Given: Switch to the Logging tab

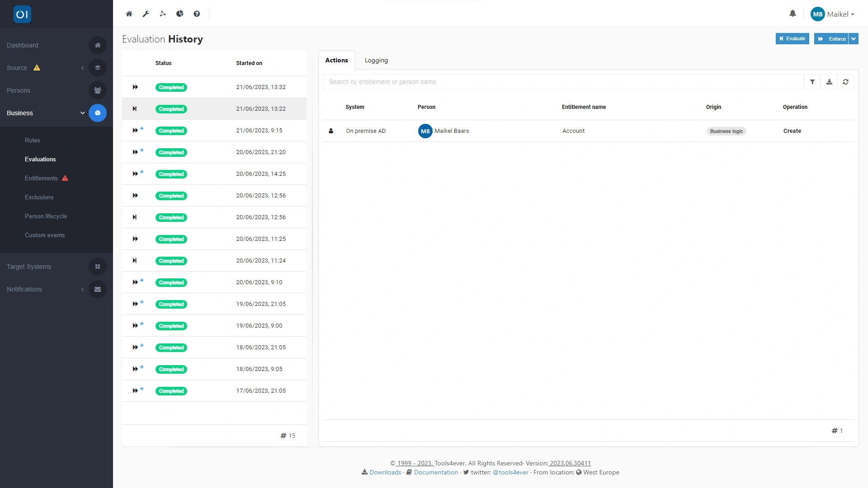Looking at the screenshot, I should point(376,60).
